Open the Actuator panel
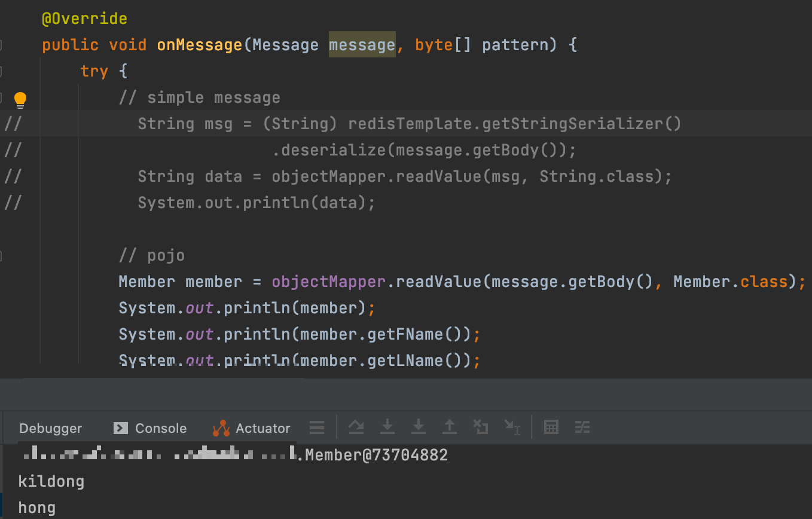The height and width of the screenshot is (519, 812). pyautogui.click(x=261, y=428)
